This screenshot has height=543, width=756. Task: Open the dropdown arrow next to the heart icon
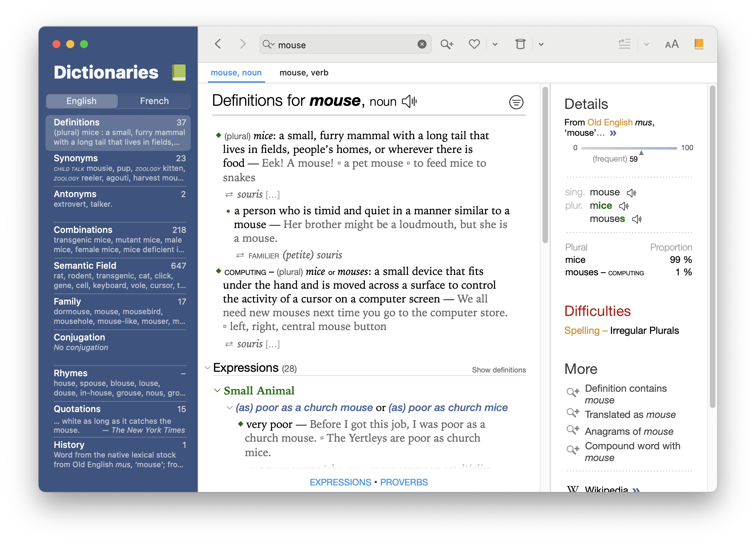pos(495,44)
